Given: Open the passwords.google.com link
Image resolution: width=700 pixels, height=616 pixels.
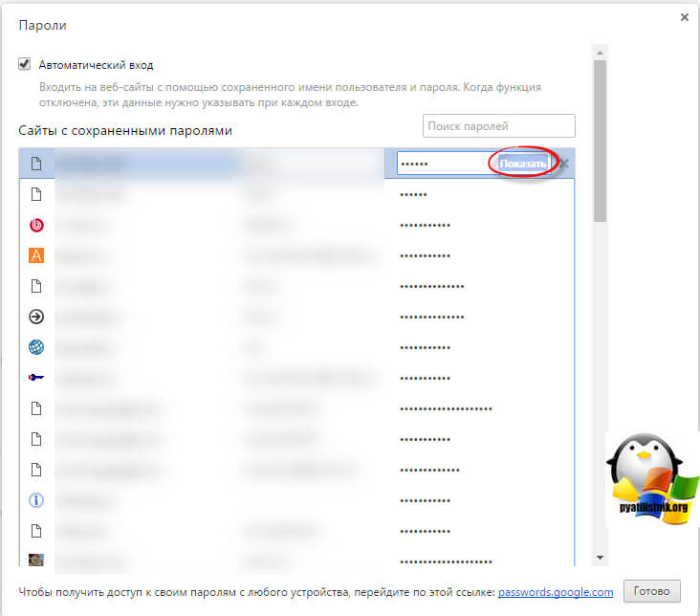Looking at the screenshot, I should click(x=555, y=592).
